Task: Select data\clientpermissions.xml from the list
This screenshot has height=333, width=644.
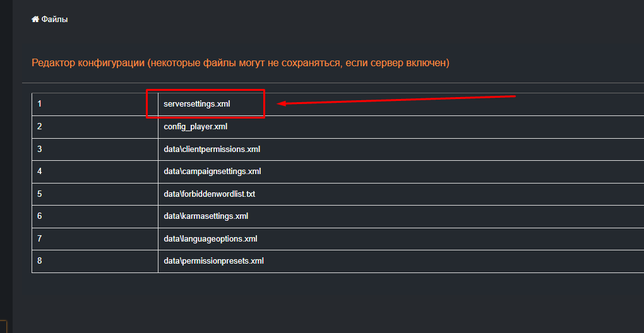Action: tap(212, 149)
